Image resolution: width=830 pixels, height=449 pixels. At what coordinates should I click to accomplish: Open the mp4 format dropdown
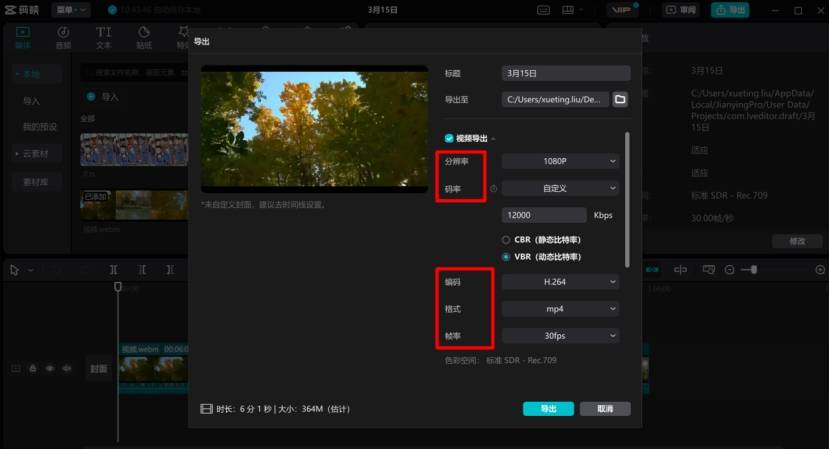coord(560,310)
